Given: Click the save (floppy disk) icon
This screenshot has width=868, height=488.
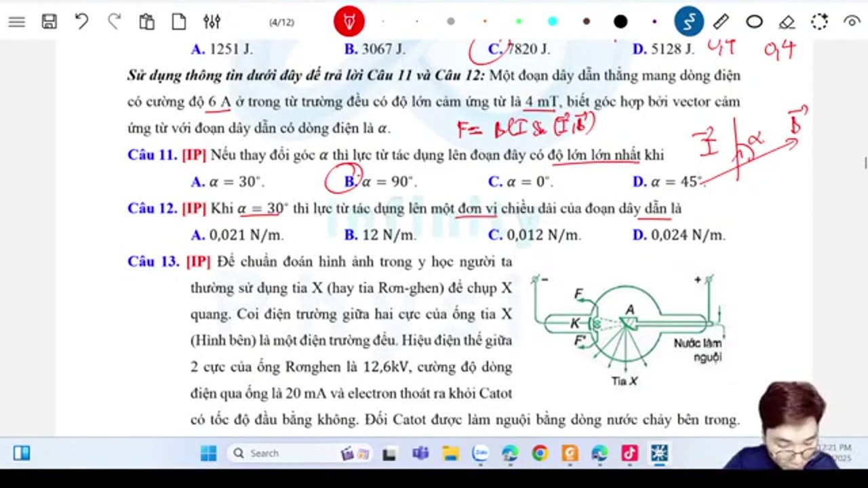Looking at the screenshot, I should pos(50,22).
